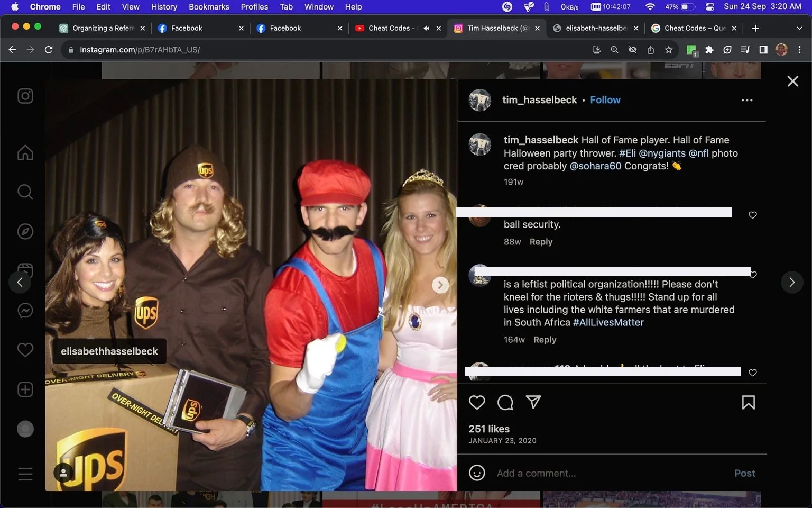Screen dimensions: 812x508
Task: Open new tab with plus button
Action: tap(755, 28)
